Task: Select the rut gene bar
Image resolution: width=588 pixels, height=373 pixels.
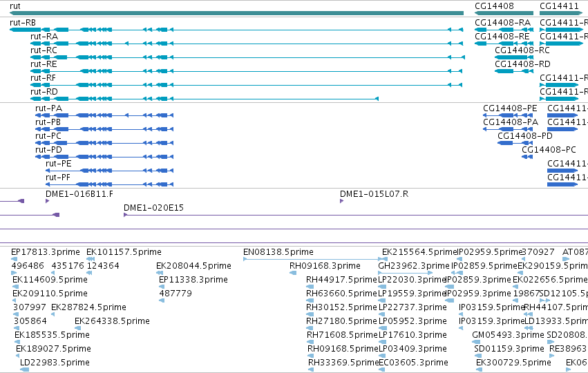Action: [x=236, y=13]
